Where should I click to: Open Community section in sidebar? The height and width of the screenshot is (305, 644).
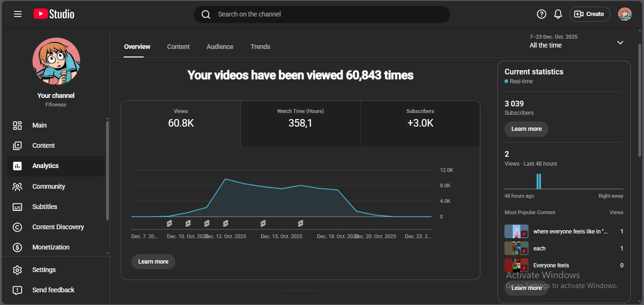tap(48, 186)
